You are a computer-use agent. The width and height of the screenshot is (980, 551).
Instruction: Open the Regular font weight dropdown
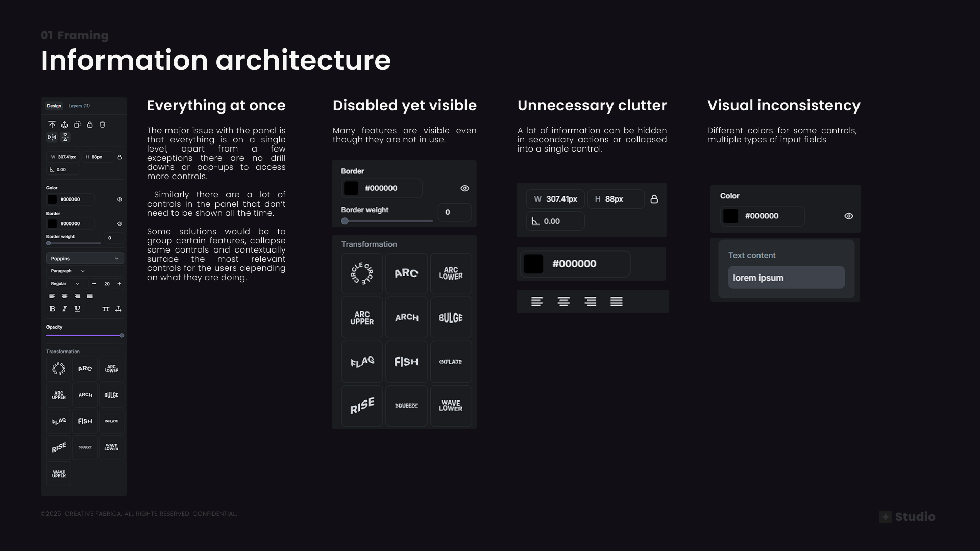(x=65, y=284)
